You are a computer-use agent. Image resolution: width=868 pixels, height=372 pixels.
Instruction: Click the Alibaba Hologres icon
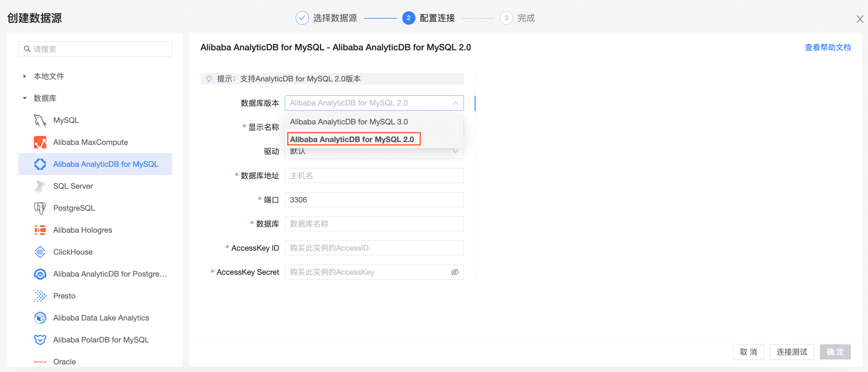point(40,230)
